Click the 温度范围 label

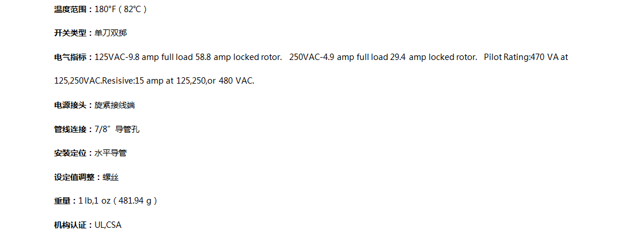tap(71, 9)
